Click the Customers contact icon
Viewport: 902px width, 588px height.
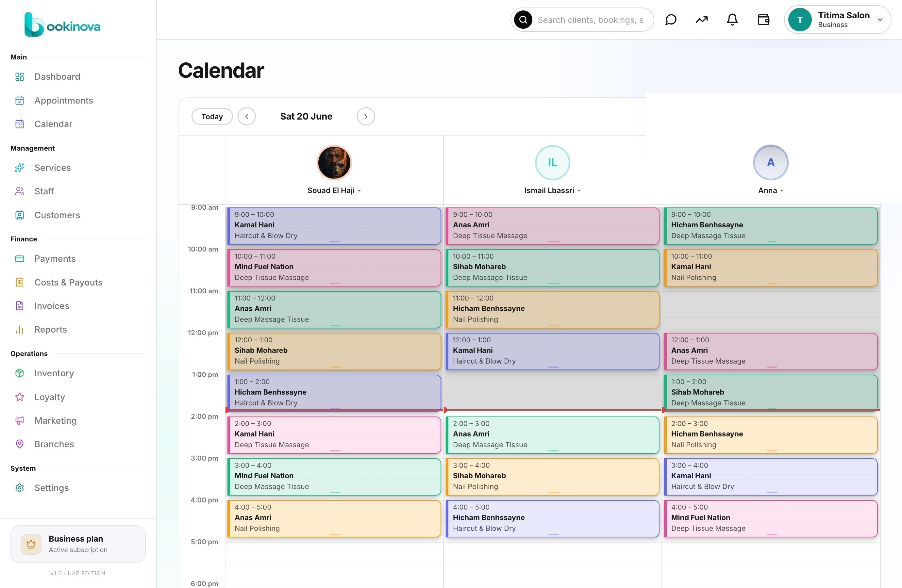pyautogui.click(x=19, y=215)
